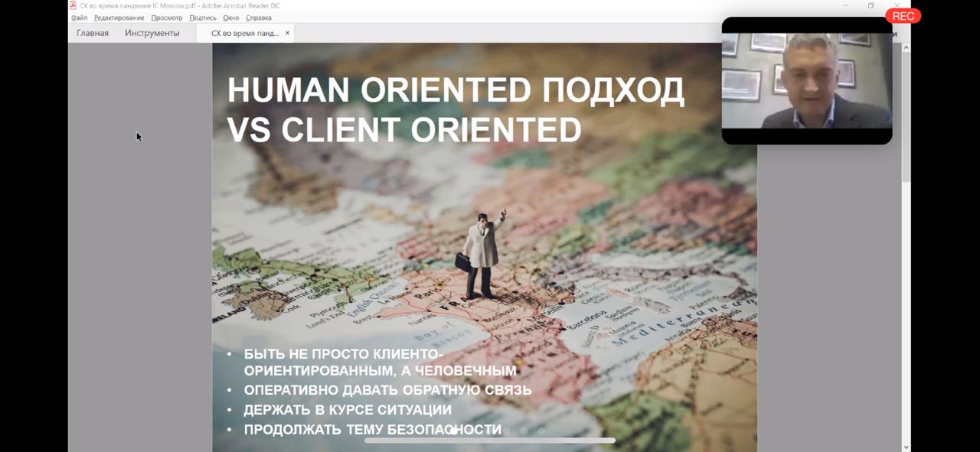Click the scroll up arrow of vertical scrollbar
Image resolution: width=980 pixels, height=452 pixels.
906,47
